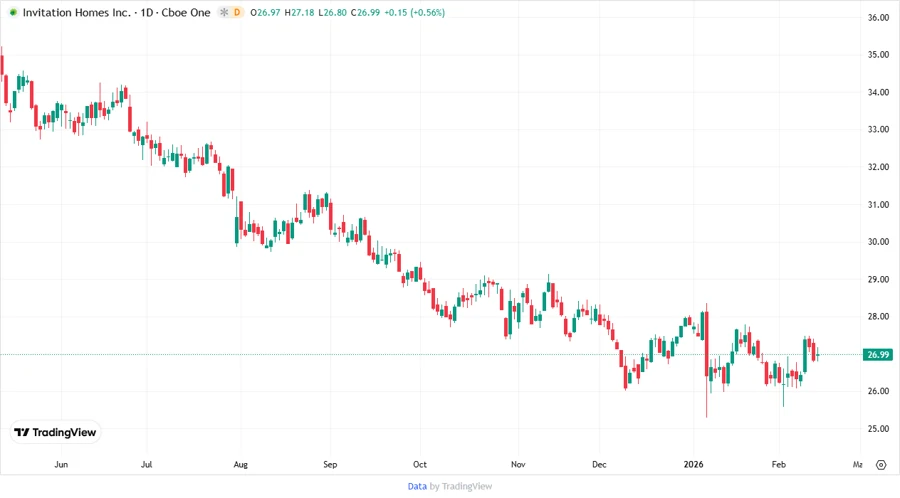The image size is (900, 498).
Task: Click the by TradingView attribution text
Action: (x=461, y=487)
